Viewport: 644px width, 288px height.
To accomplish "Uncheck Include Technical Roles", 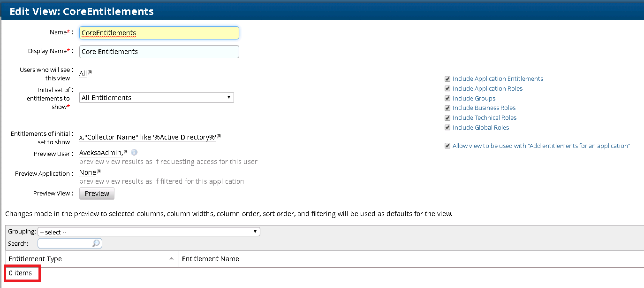I will (447, 118).
